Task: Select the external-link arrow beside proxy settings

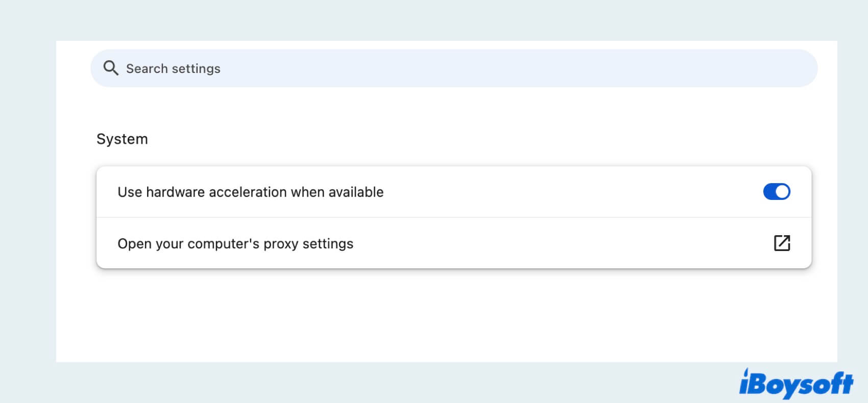Action: click(x=782, y=243)
